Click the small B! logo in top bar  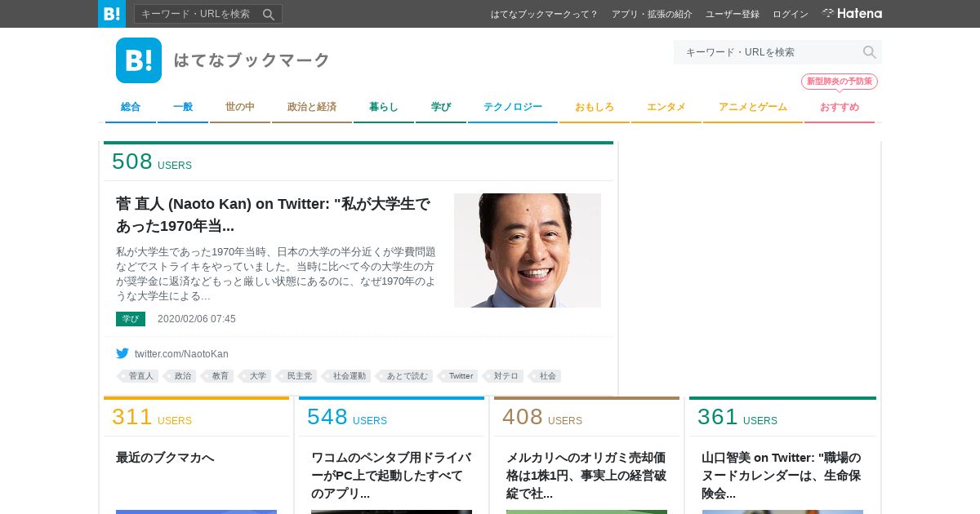coord(112,14)
